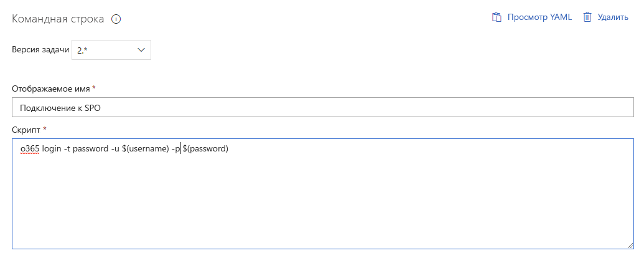The height and width of the screenshot is (258, 644).
Task: Click the resize grip of the script textarea
Action: [x=630, y=246]
